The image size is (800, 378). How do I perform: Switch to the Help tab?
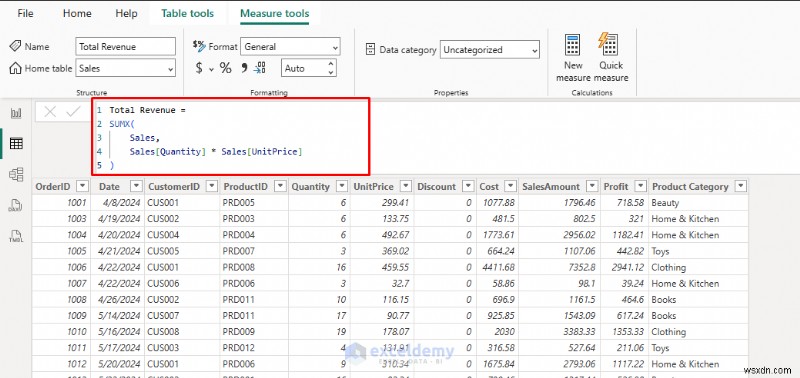coord(126,13)
